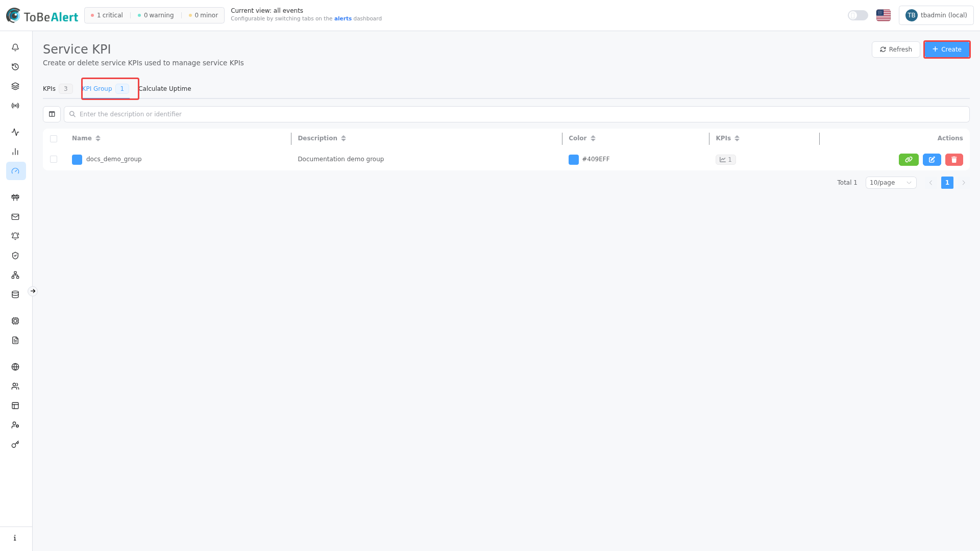
Task: Open the shield check icon in sidebar
Action: point(15,256)
